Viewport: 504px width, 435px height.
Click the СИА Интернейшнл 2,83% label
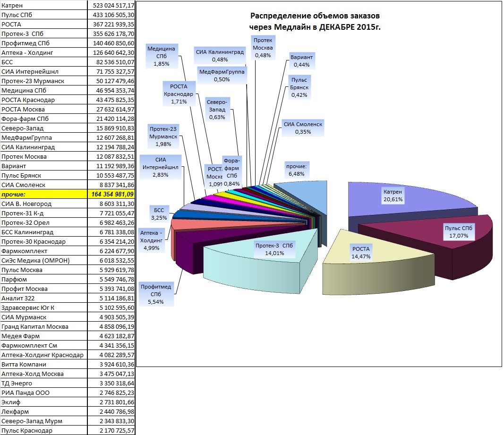[161, 167]
